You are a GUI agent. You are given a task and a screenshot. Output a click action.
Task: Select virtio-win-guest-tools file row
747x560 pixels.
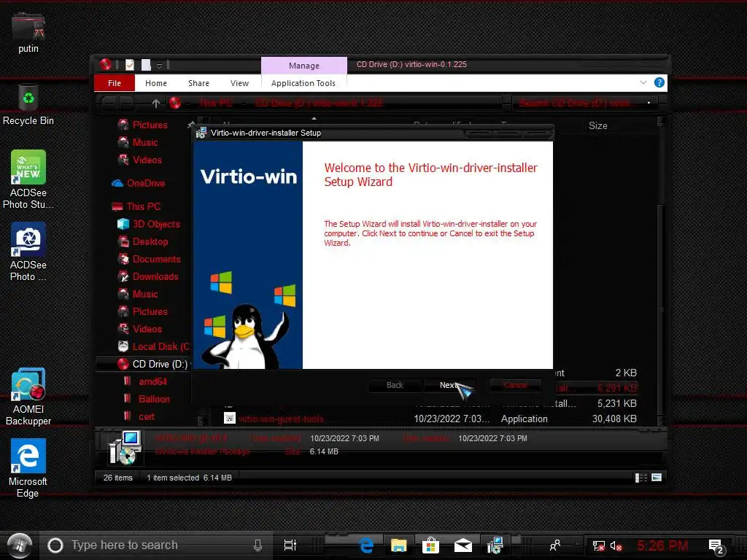431,419
